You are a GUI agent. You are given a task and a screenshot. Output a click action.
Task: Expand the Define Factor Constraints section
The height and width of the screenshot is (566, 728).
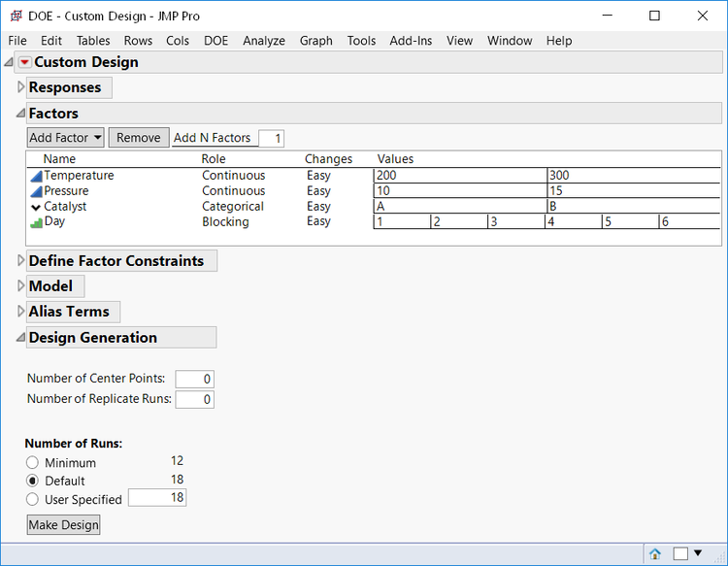point(20,260)
